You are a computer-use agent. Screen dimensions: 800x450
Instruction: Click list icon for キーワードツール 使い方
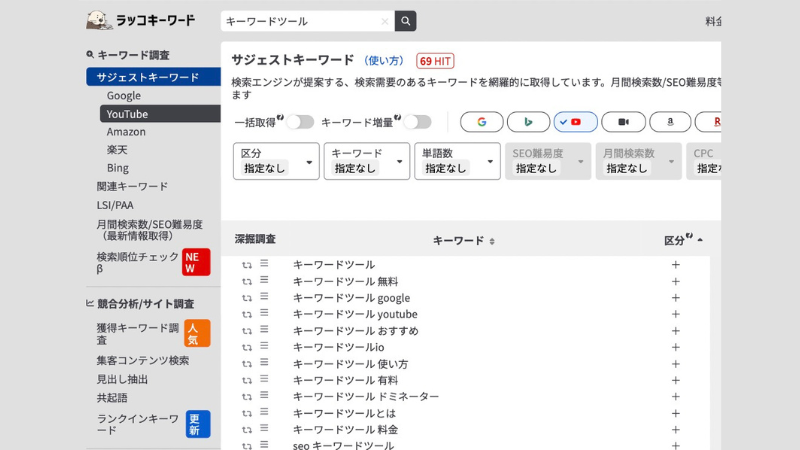(264, 362)
